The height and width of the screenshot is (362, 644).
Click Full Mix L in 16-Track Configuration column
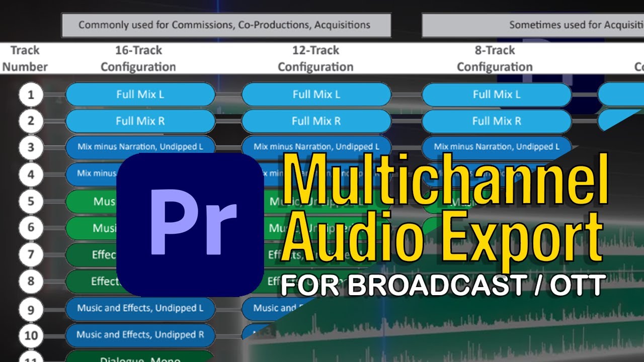tap(140, 95)
